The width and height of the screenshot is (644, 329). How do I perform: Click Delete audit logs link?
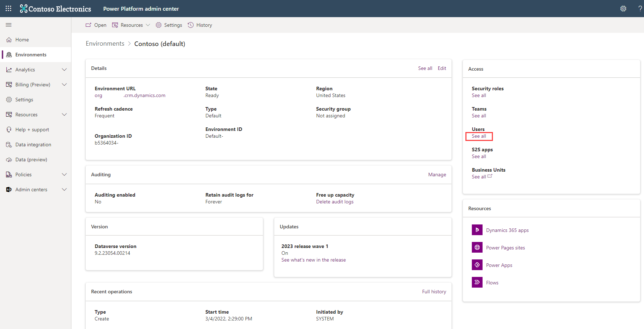click(335, 202)
